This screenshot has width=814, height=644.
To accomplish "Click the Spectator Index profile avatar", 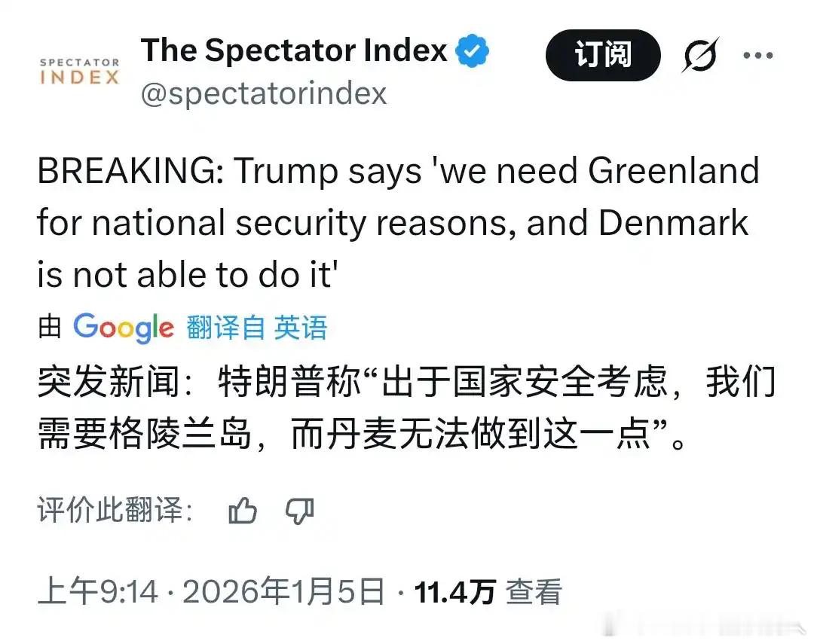I will [79, 72].
